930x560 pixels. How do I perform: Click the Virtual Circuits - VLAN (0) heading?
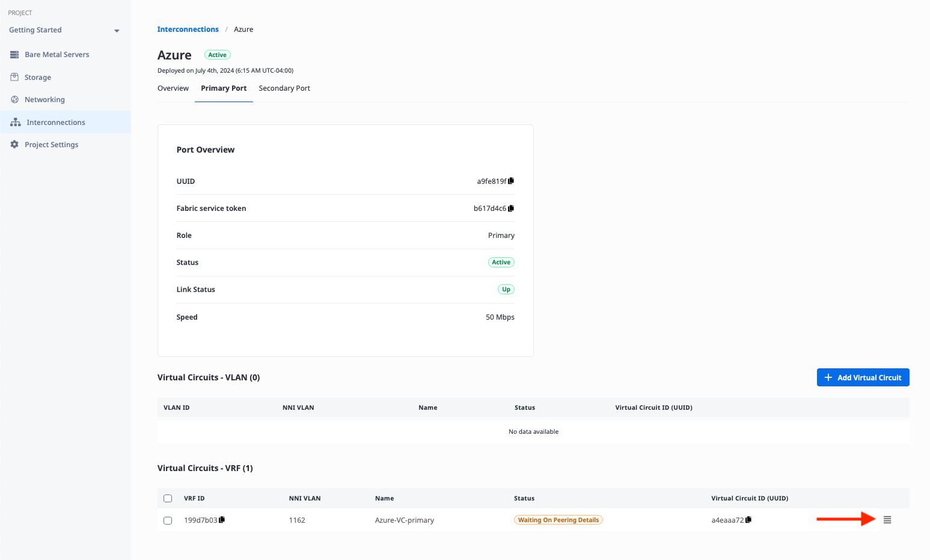[x=209, y=377]
